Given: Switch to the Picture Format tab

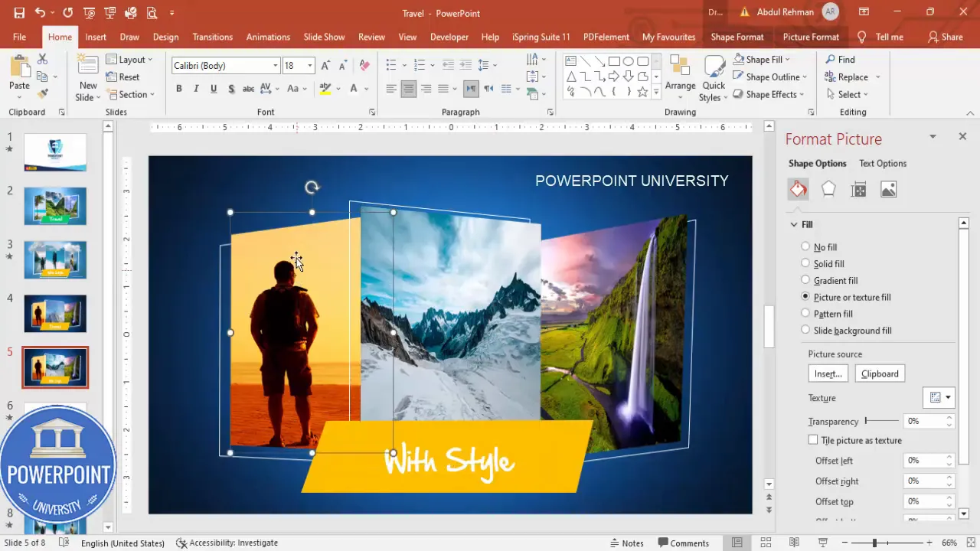Looking at the screenshot, I should pos(811,37).
